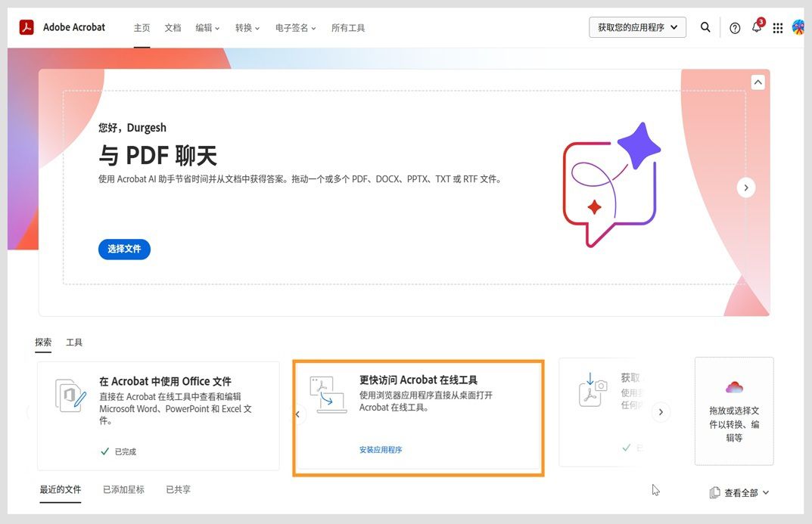Click the laptop with Acrobat icon illustration
The height and width of the screenshot is (524, 812).
tap(328, 393)
